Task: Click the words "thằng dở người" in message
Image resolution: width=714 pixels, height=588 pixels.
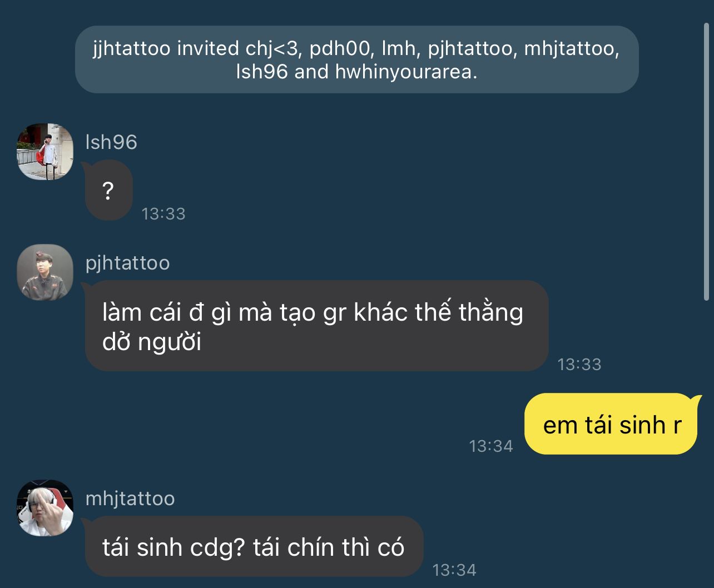Action: 313,327
